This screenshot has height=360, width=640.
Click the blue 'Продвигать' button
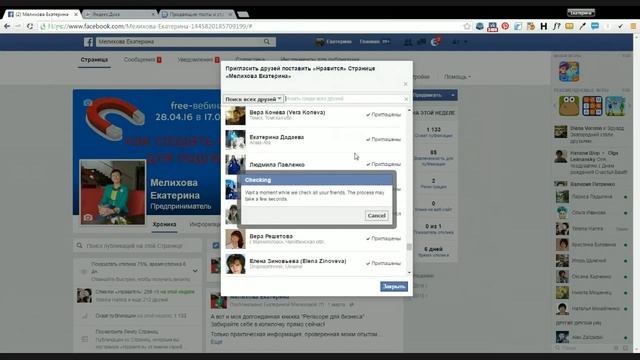click(431, 95)
